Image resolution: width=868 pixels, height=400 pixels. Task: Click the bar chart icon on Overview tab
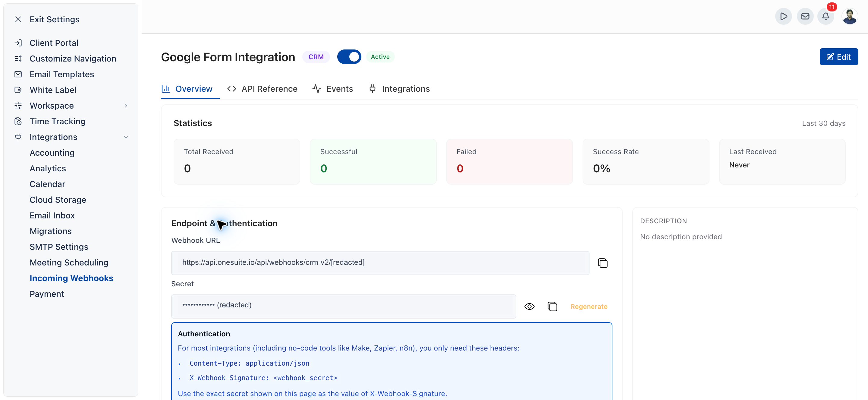click(165, 89)
